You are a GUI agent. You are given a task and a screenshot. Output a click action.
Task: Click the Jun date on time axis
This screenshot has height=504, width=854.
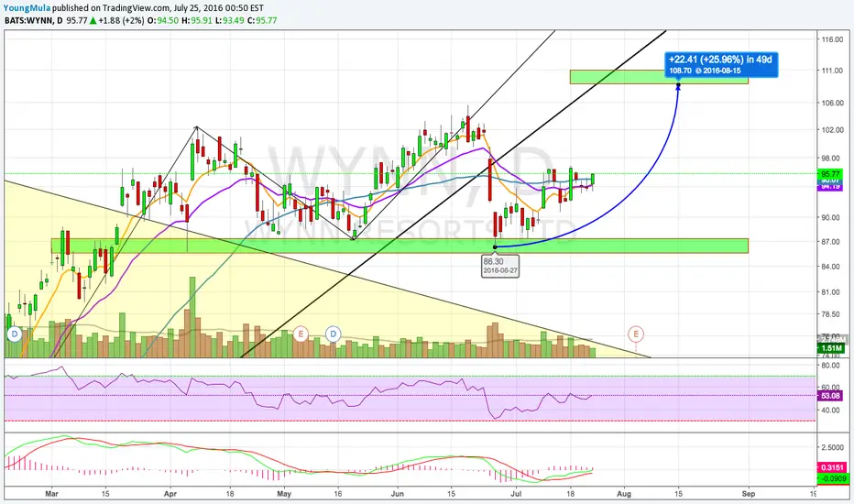click(x=398, y=494)
